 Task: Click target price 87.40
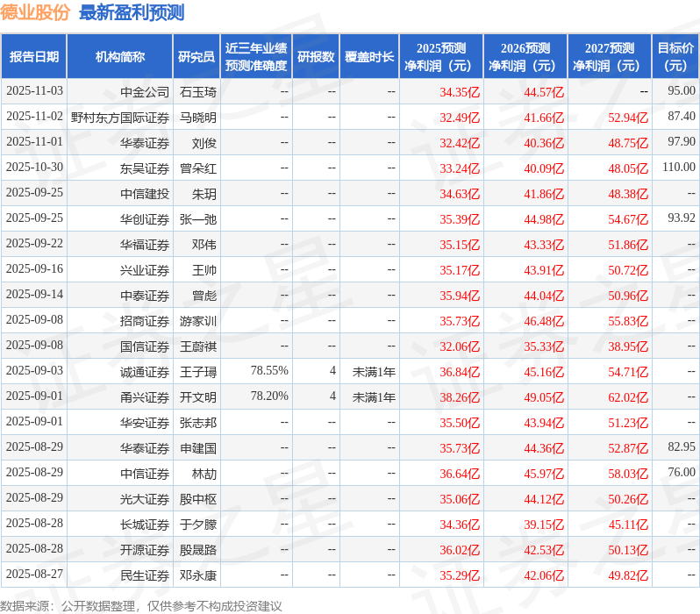[682, 116]
